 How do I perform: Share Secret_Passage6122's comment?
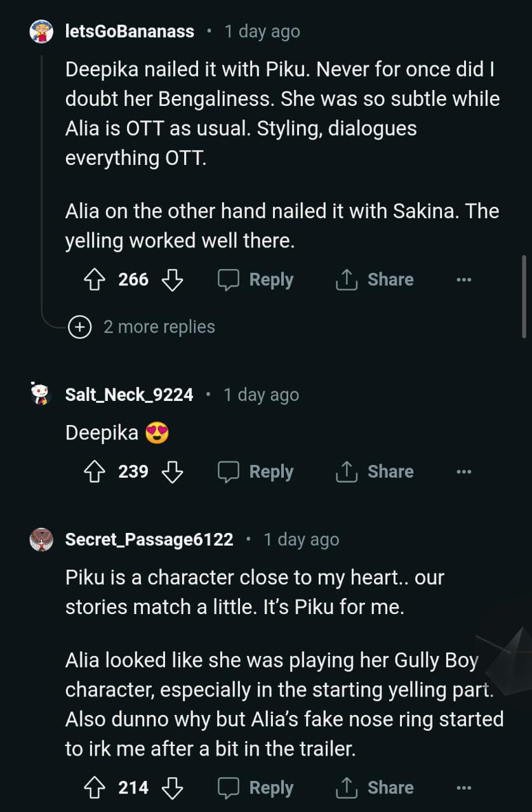[375, 788]
